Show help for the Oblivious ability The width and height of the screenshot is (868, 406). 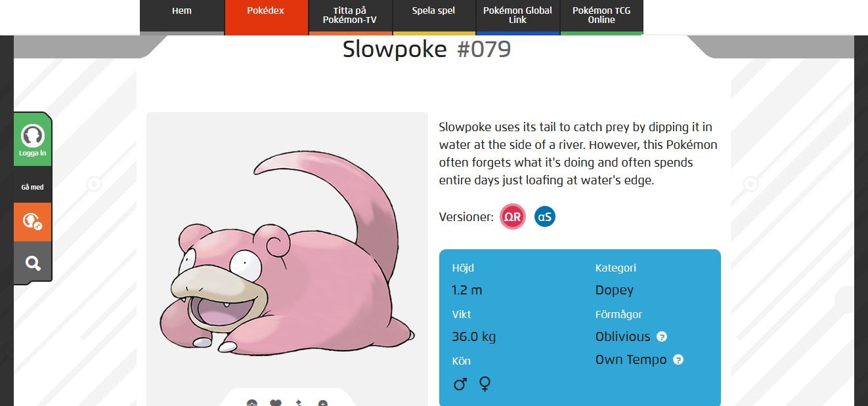click(x=662, y=337)
